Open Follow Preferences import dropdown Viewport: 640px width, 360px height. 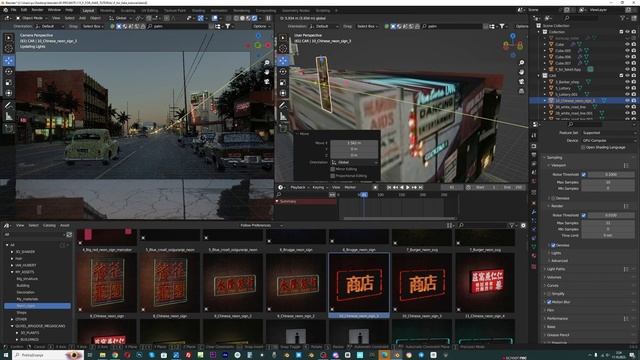click(x=261, y=225)
